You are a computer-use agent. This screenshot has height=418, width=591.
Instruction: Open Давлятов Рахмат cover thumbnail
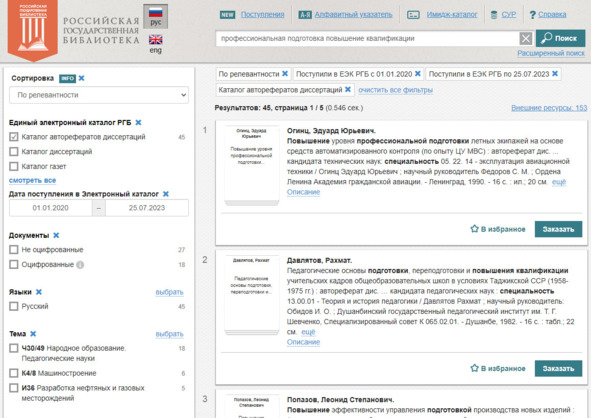point(251,295)
